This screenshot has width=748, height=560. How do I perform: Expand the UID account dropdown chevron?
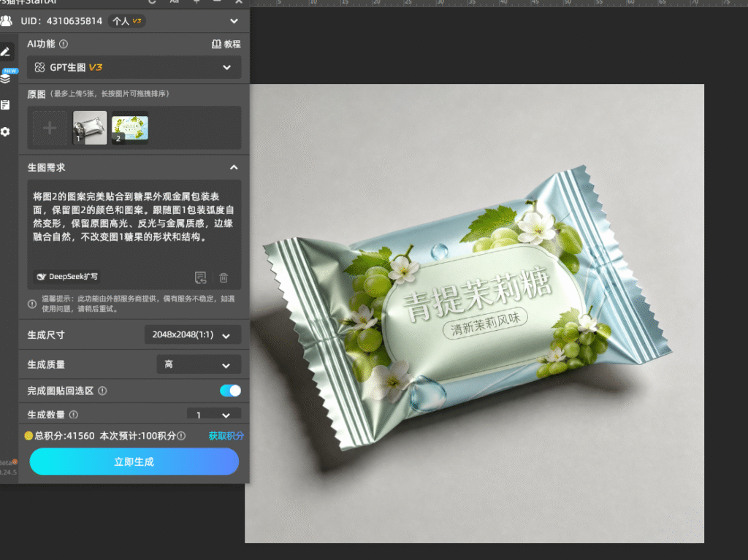pos(234,21)
